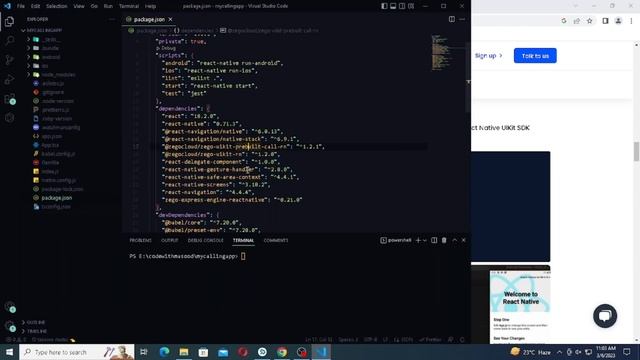
Task: Switch to the OUTPUT panel tab
Action: click(x=170, y=240)
